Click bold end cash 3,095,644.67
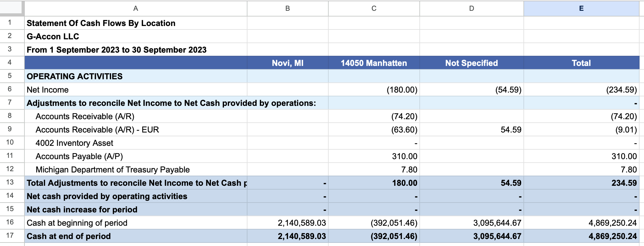644x246 pixels. (x=472, y=236)
